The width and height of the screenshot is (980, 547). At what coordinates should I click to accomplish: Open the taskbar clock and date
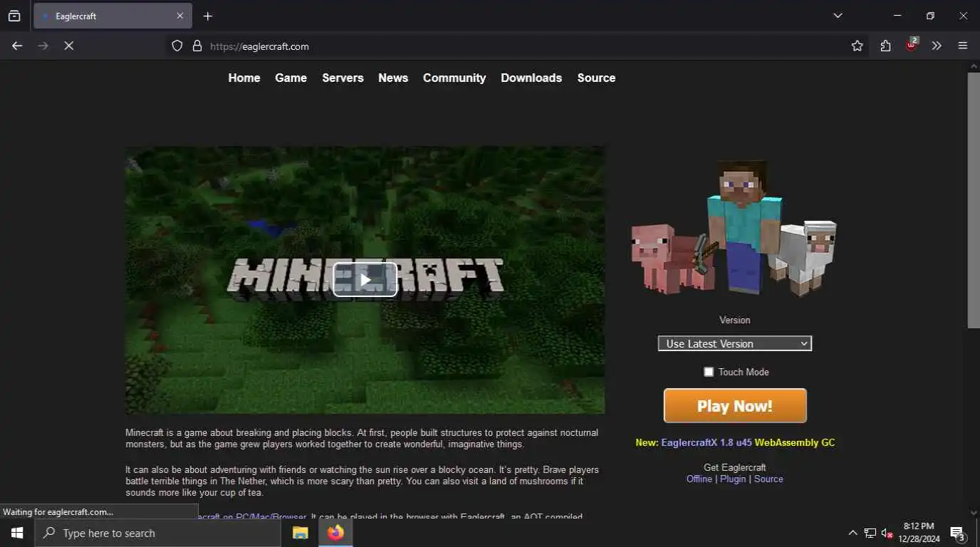point(919,533)
